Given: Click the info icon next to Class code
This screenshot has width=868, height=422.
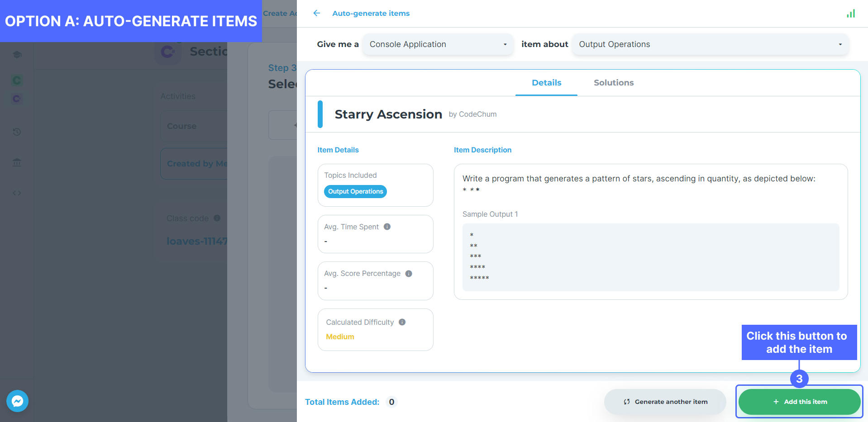Looking at the screenshot, I should [x=217, y=218].
